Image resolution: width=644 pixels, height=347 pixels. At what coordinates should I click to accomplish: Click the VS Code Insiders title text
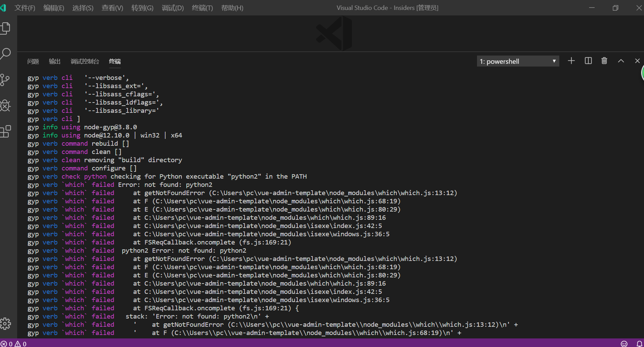pyautogui.click(x=387, y=8)
